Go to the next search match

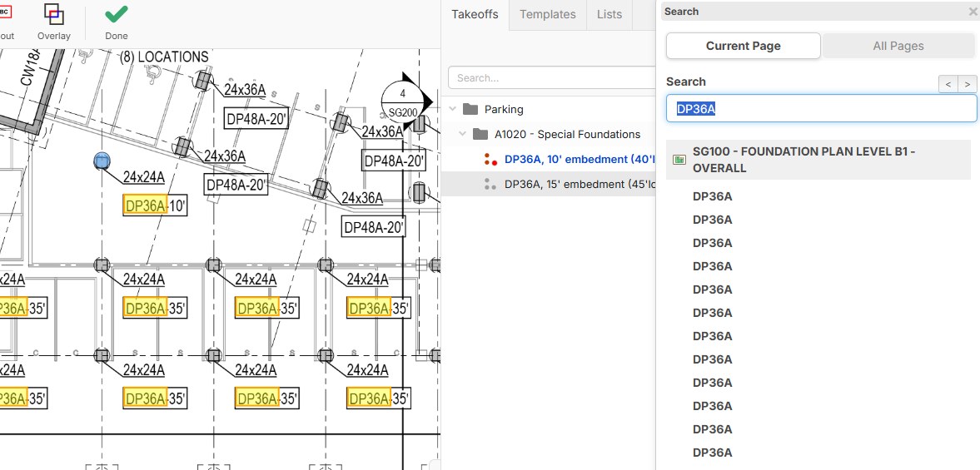[967, 83]
